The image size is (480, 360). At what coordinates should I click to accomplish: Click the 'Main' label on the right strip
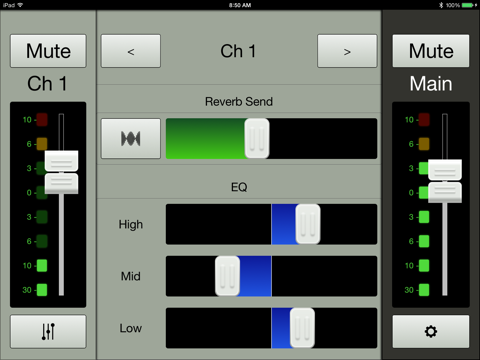click(431, 83)
